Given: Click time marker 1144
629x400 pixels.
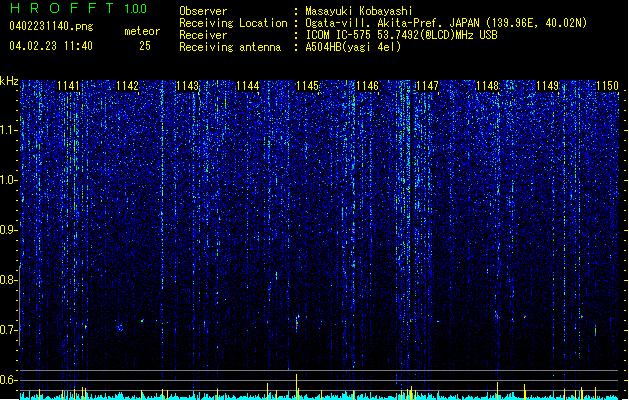Looking at the screenshot, I should click(x=248, y=86).
